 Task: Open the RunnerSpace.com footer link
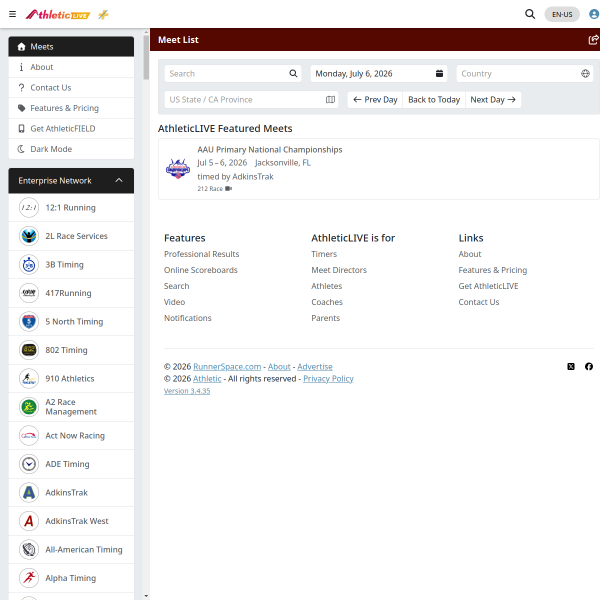[x=227, y=367]
